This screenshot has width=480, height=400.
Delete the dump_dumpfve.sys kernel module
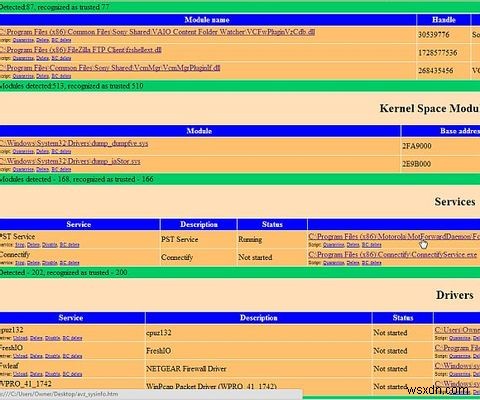click(x=42, y=152)
